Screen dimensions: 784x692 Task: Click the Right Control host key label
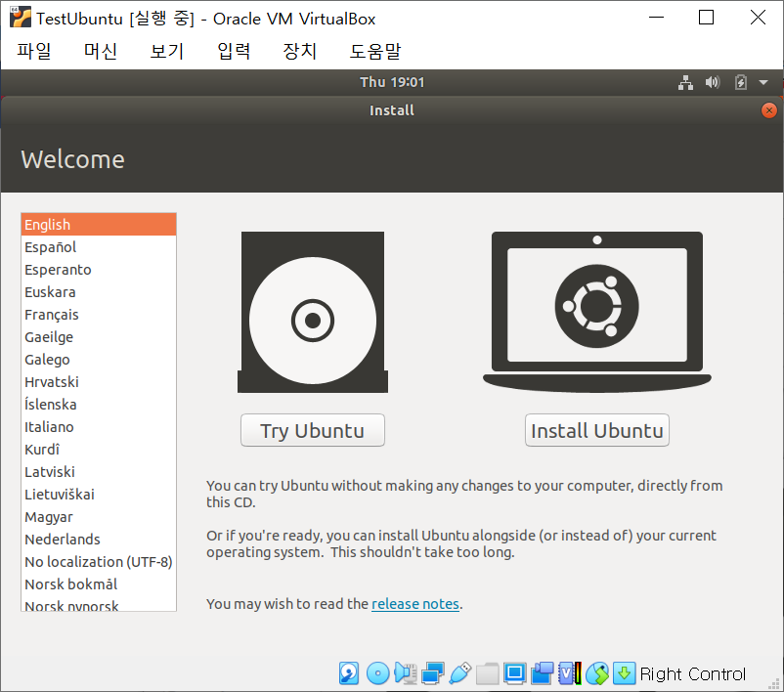pos(692,674)
